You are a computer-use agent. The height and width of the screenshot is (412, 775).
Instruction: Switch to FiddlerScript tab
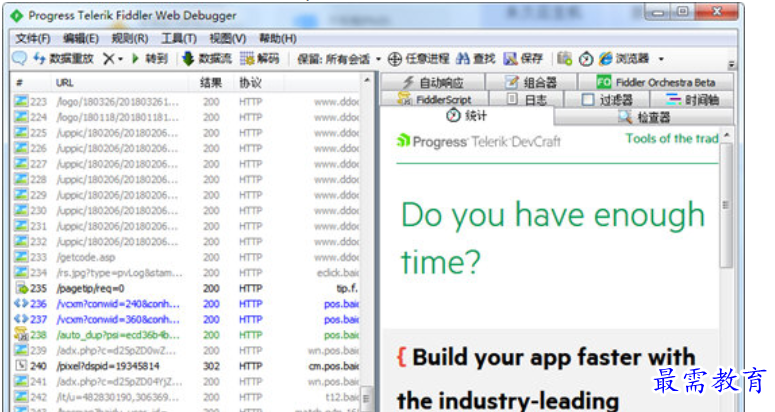point(434,99)
